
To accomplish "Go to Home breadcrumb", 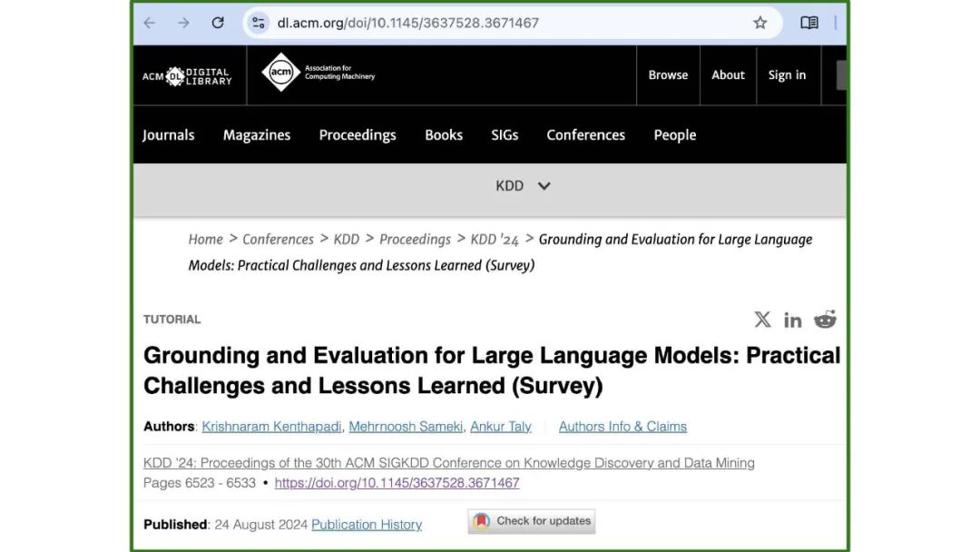I will [206, 240].
